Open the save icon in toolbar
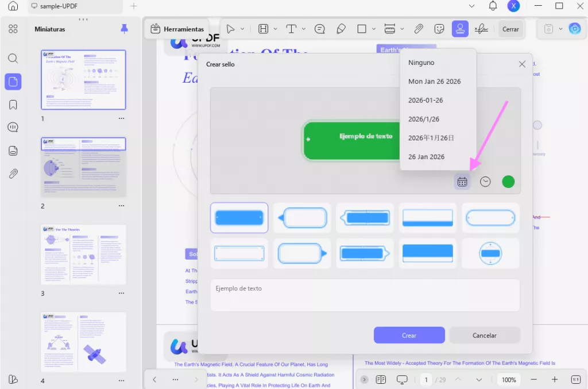 548,29
